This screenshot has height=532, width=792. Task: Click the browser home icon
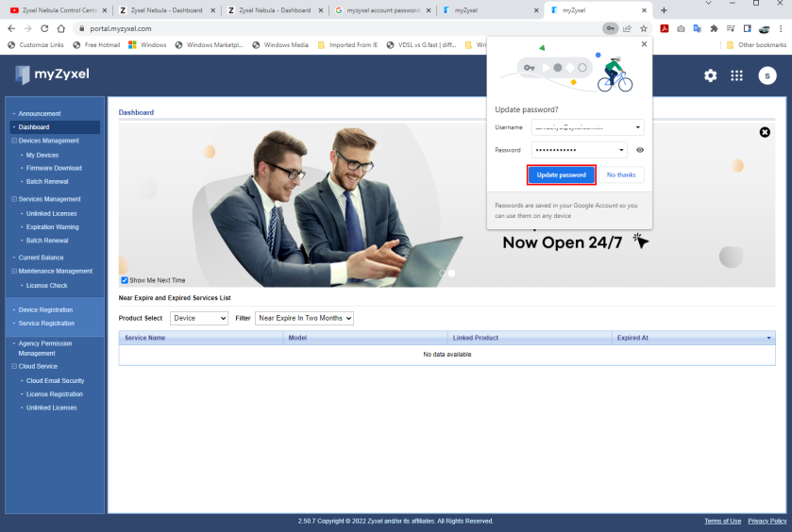61,28
